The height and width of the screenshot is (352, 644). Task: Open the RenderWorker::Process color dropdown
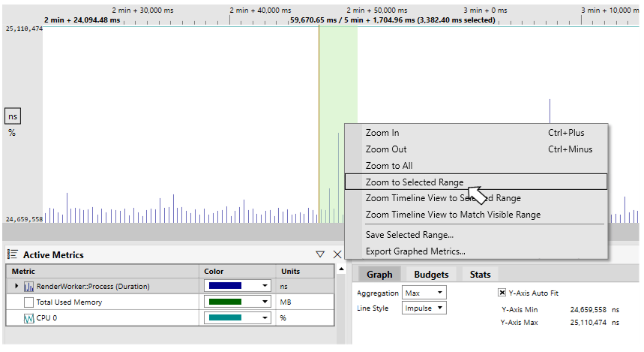click(265, 286)
